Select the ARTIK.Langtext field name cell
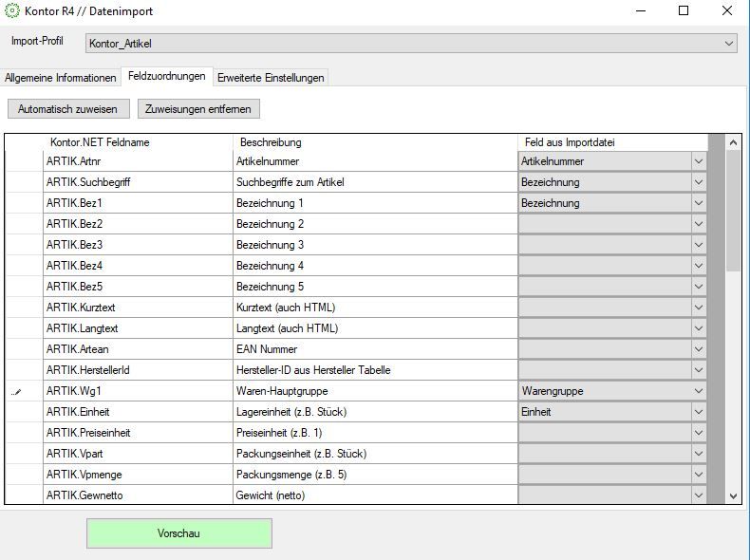750x560 pixels. pyautogui.click(x=137, y=328)
